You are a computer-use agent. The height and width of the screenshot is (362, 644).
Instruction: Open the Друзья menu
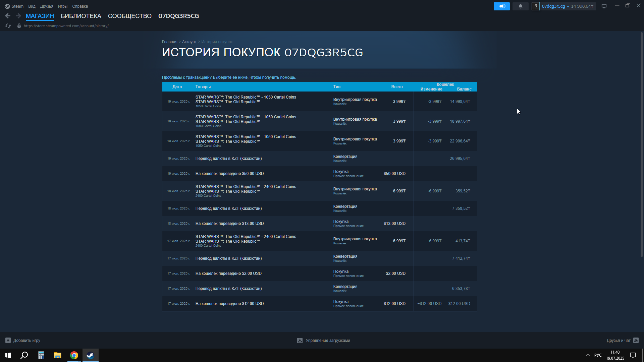47,6
